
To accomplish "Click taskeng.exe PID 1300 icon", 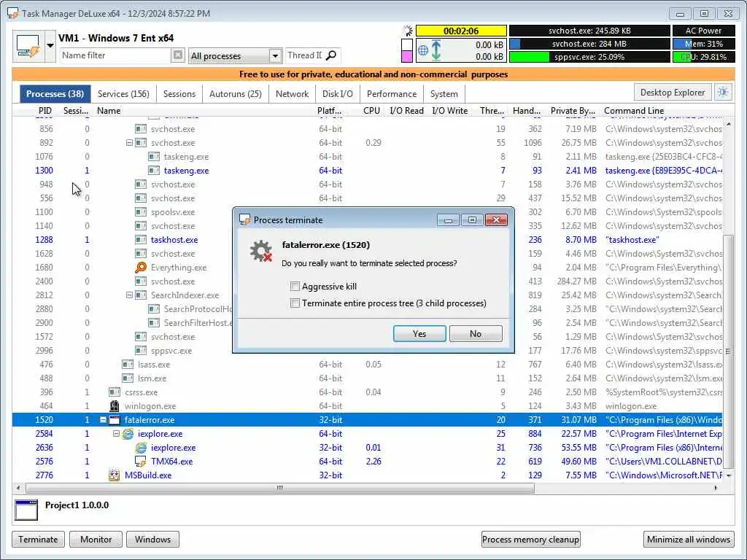I will pyautogui.click(x=153, y=171).
